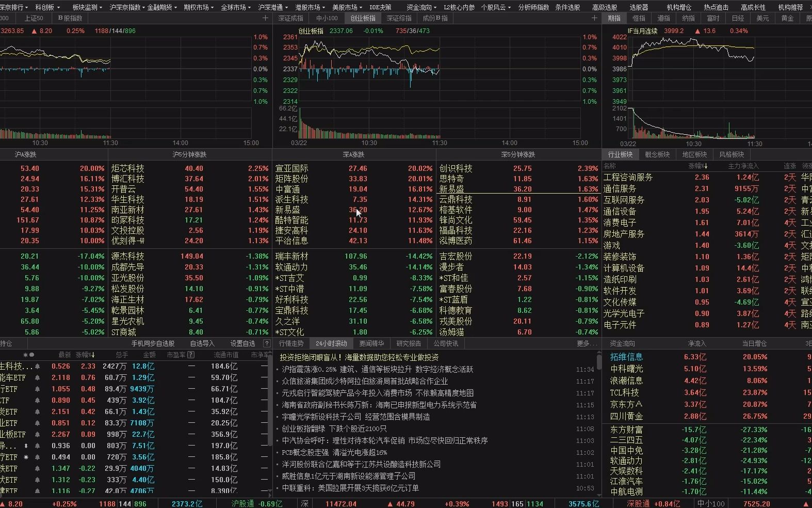Click the bell alert icon for 1.347 row
Viewport: 812px width, 508px height.
coord(37,469)
